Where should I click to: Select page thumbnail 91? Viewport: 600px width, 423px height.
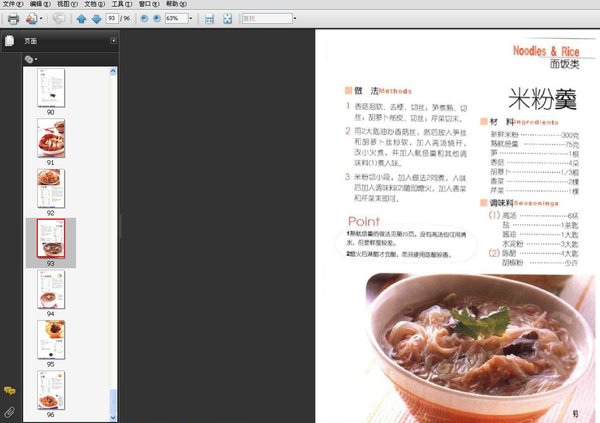pyautogui.click(x=51, y=138)
